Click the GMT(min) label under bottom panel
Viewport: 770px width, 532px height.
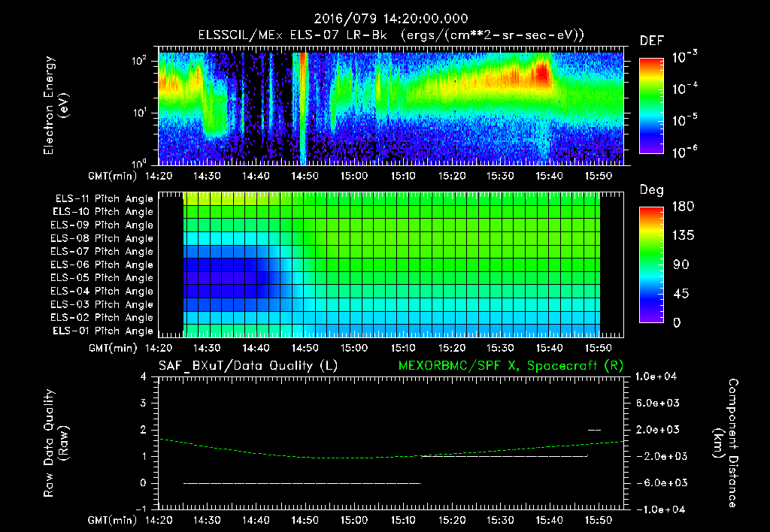click(113, 521)
